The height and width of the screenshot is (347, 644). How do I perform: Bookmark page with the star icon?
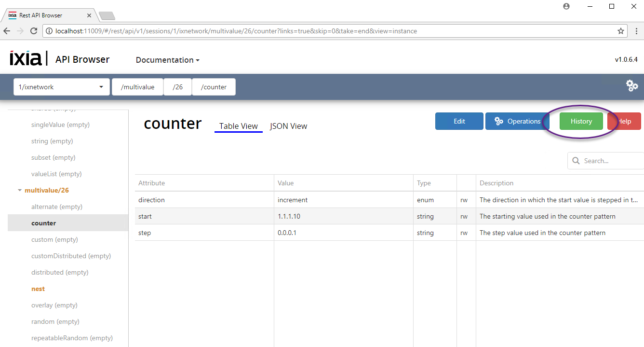click(621, 31)
